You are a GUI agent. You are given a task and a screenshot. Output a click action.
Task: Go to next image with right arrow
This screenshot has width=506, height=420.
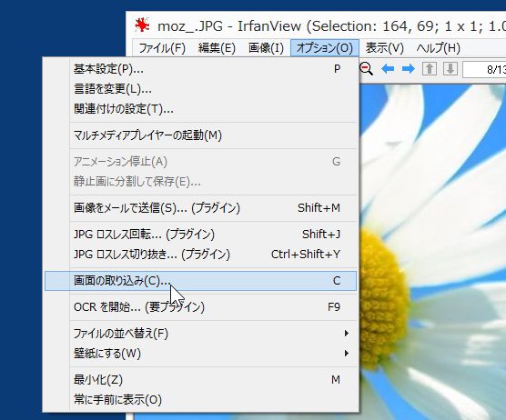coord(409,69)
